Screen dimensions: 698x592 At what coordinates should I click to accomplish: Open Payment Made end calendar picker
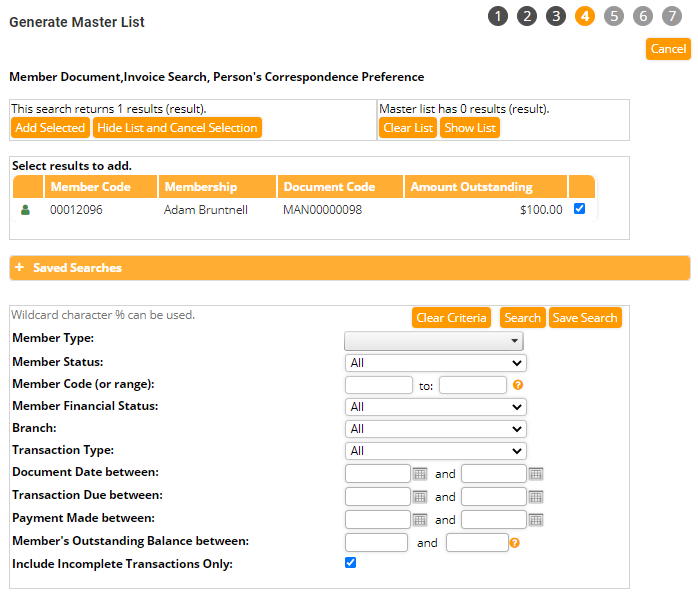536,519
